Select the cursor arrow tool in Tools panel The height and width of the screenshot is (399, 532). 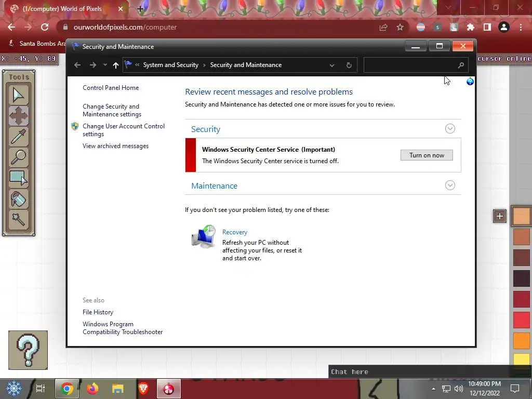pyautogui.click(x=18, y=95)
